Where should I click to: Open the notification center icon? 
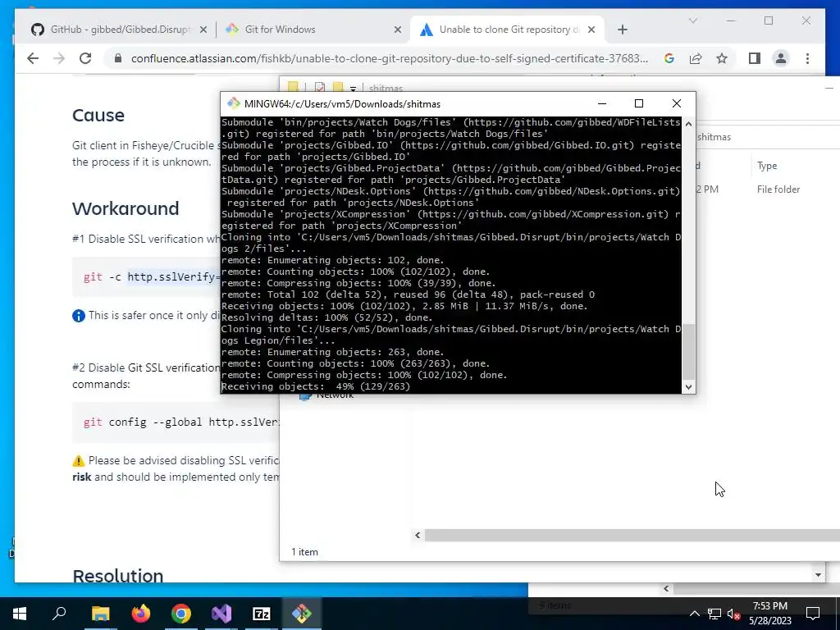[x=813, y=614]
